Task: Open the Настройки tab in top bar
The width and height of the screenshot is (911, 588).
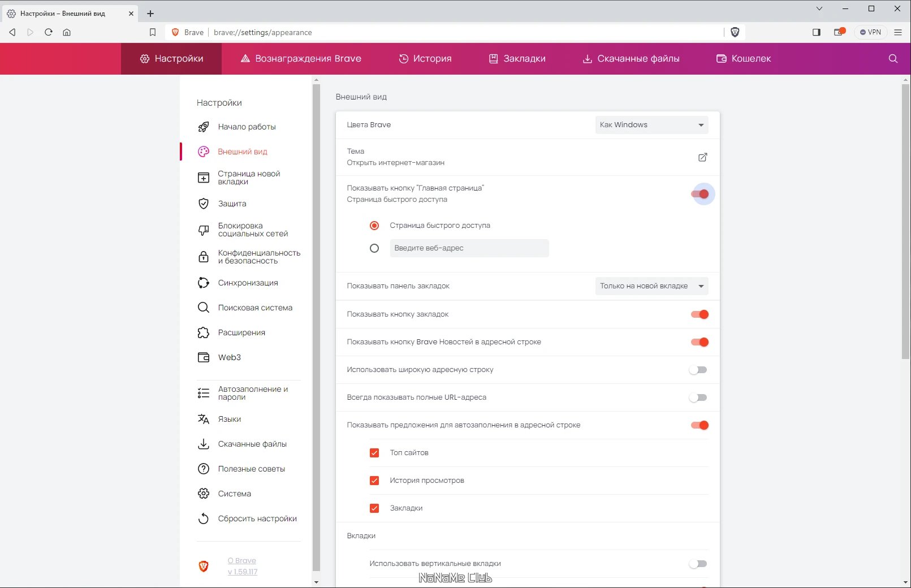Action: coord(171,59)
